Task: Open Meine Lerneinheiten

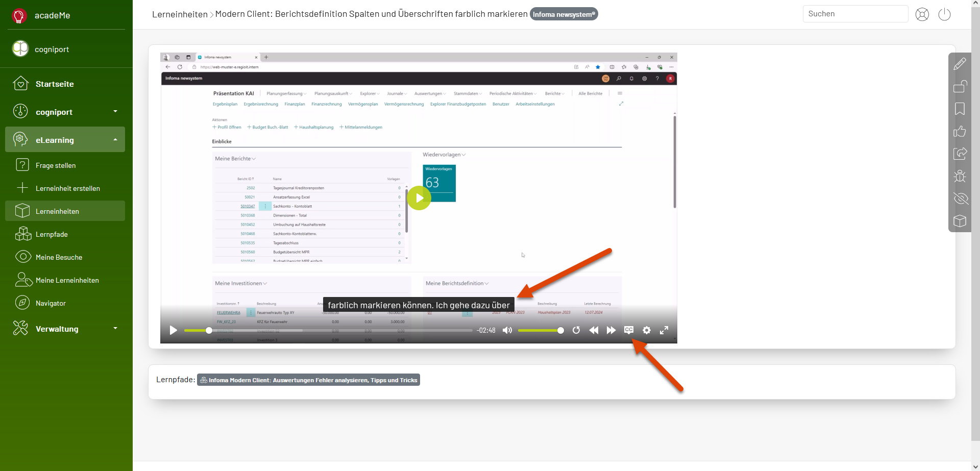Action: coord(67,280)
